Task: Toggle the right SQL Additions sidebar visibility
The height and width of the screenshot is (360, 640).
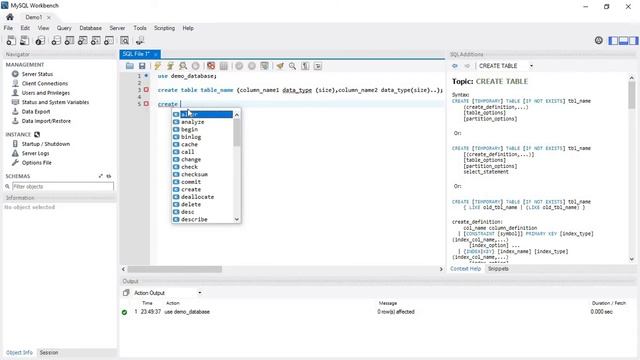Action: point(633,40)
